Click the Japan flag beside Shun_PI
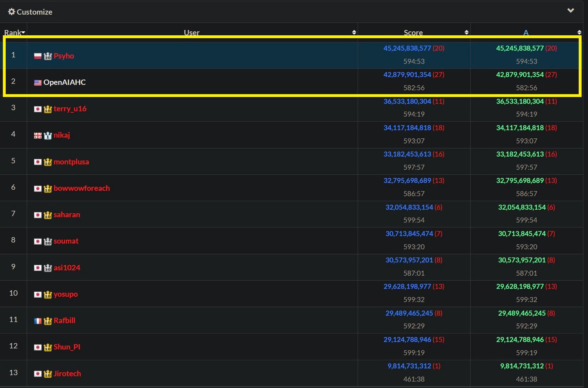The image size is (588, 388). (x=38, y=347)
